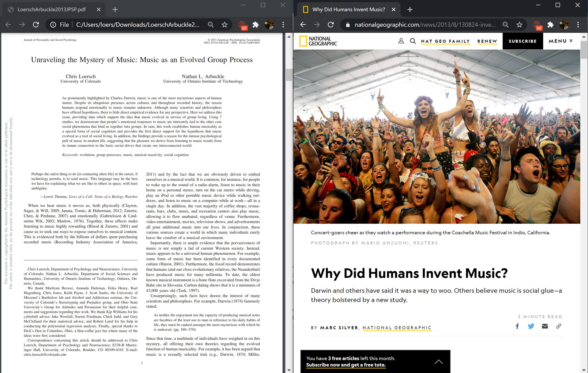
Task: Open Chrome menu in National Geographic window
Action: point(578,25)
